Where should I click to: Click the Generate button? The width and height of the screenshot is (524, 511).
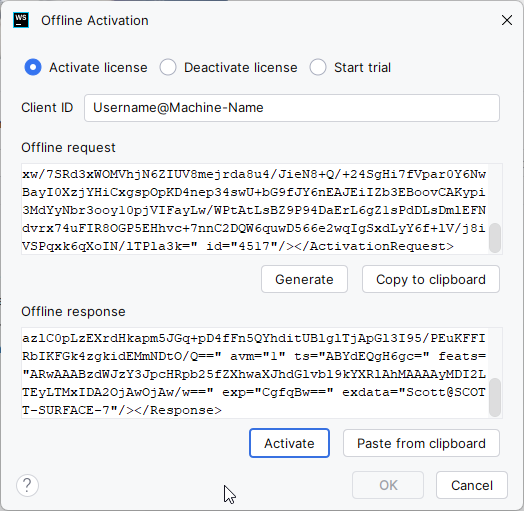(304, 279)
